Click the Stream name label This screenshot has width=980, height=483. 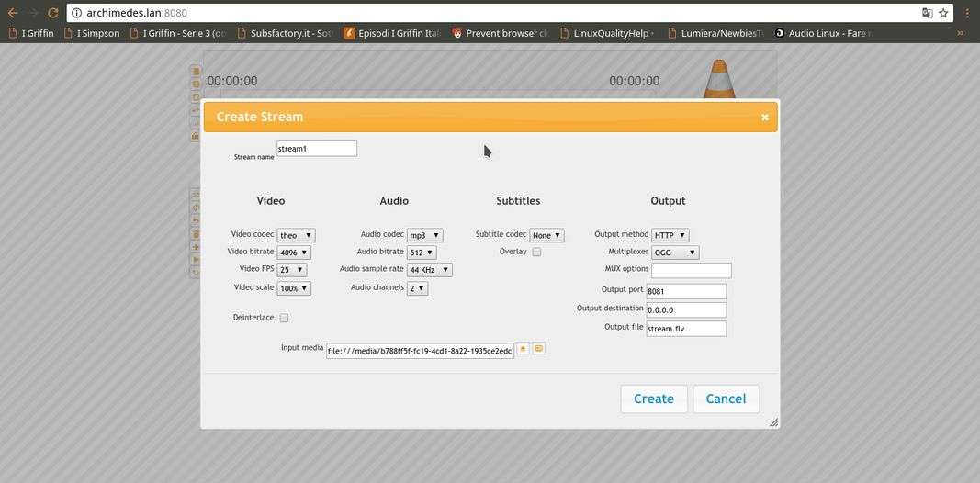(x=253, y=157)
